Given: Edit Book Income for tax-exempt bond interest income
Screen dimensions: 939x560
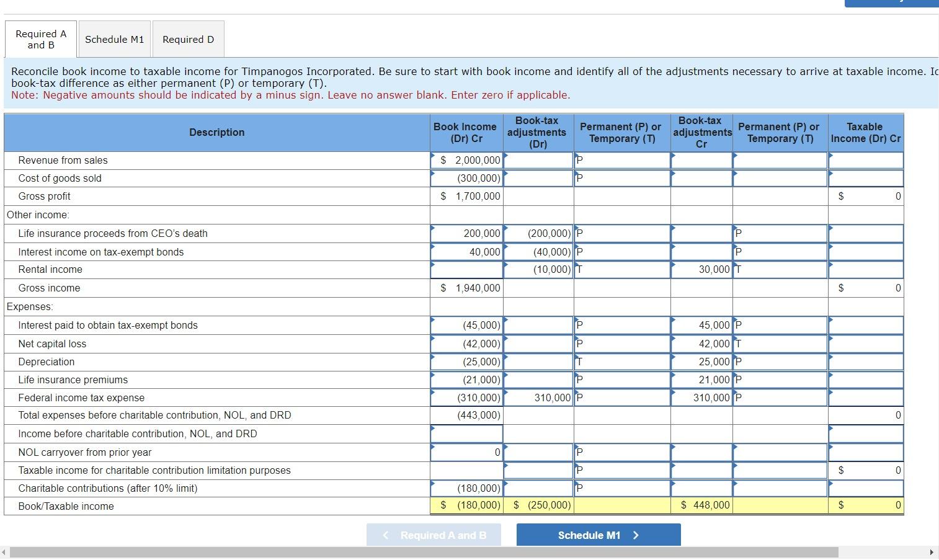Looking at the screenshot, I should (466, 252).
